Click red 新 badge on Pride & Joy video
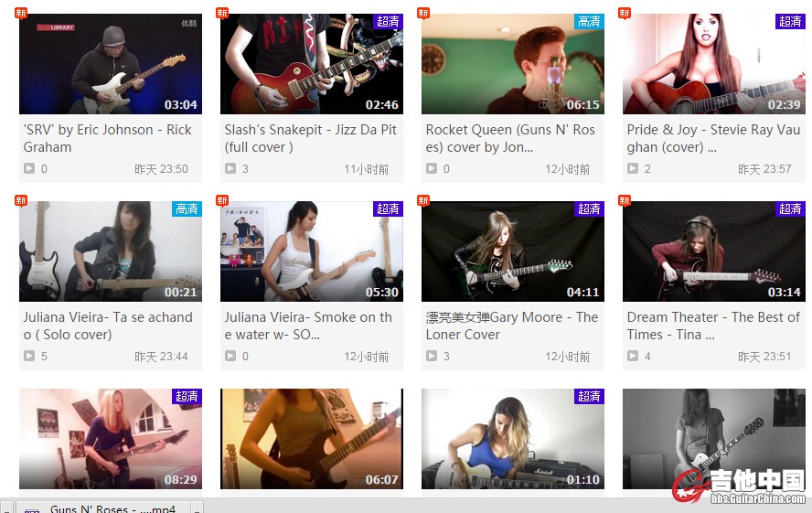Image resolution: width=812 pixels, height=513 pixels. click(x=625, y=13)
